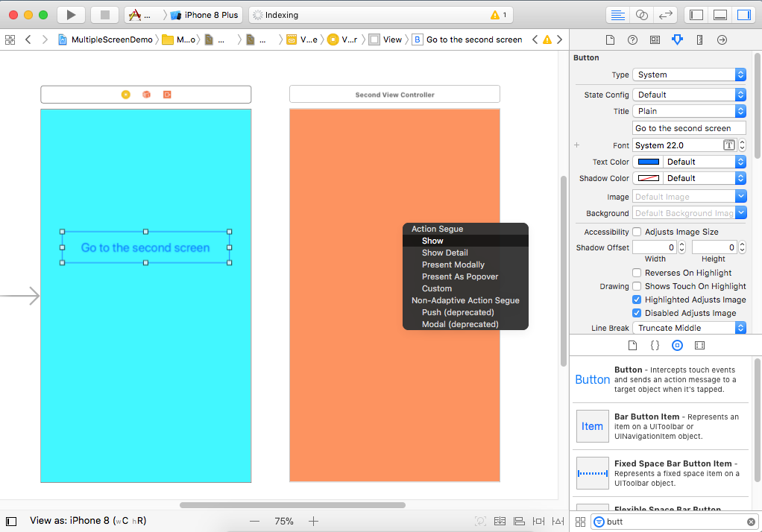This screenshot has height=532, width=762.
Task: Click the blue Text Color swatch
Action: (648, 162)
